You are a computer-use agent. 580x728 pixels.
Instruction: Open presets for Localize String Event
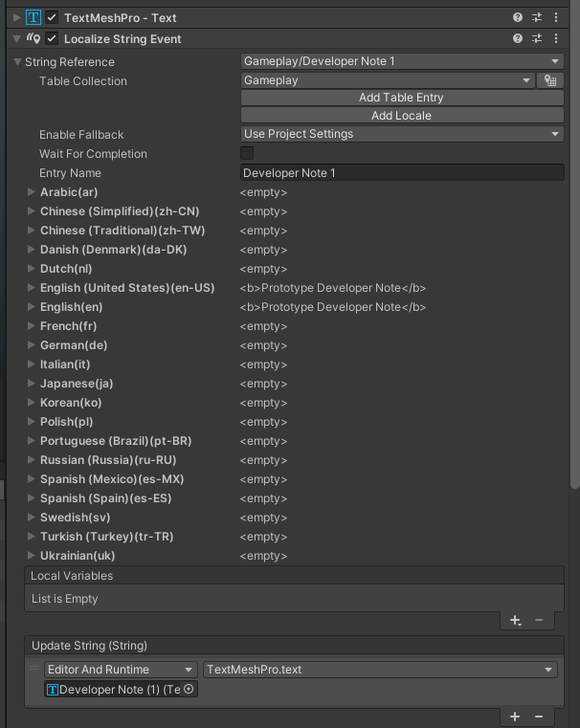(x=537, y=39)
